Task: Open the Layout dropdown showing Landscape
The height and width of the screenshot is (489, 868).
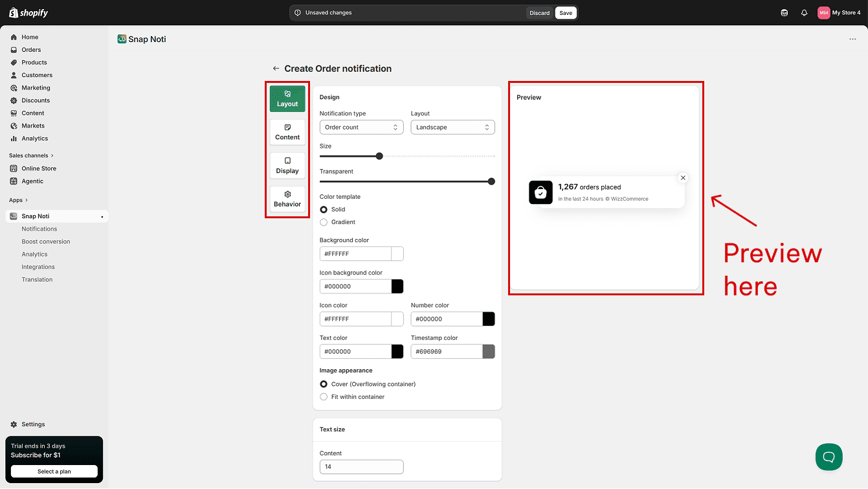Action: [x=453, y=127]
